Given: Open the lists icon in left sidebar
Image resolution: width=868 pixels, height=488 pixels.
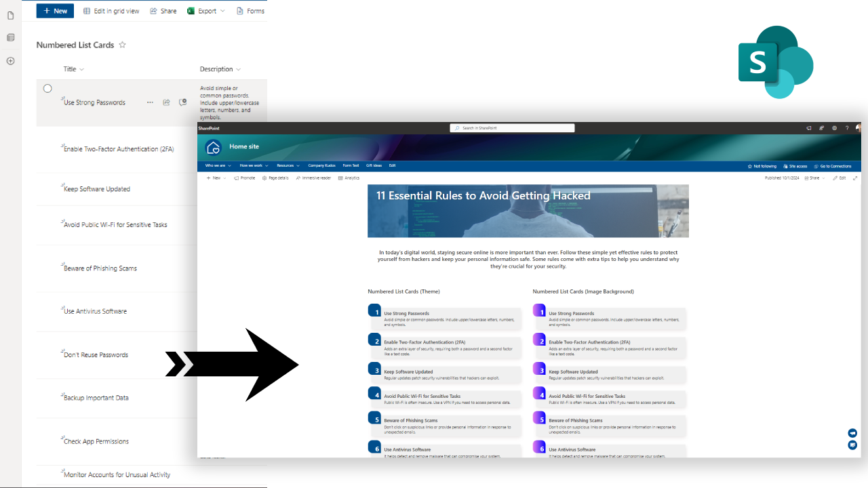Looking at the screenshot, I should coord(10,37).
